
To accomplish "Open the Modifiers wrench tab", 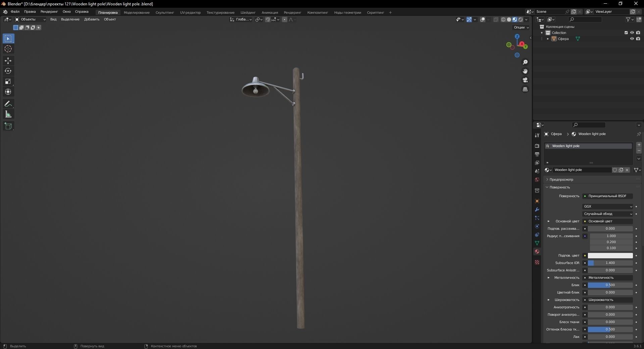I will pyautogui.click(x=537, y=209).
